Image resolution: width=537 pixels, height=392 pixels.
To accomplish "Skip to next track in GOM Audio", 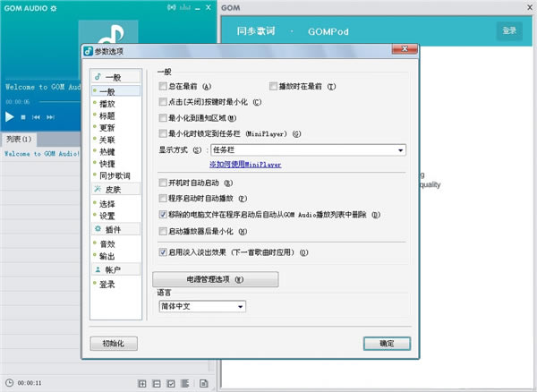I will point(50,117).
